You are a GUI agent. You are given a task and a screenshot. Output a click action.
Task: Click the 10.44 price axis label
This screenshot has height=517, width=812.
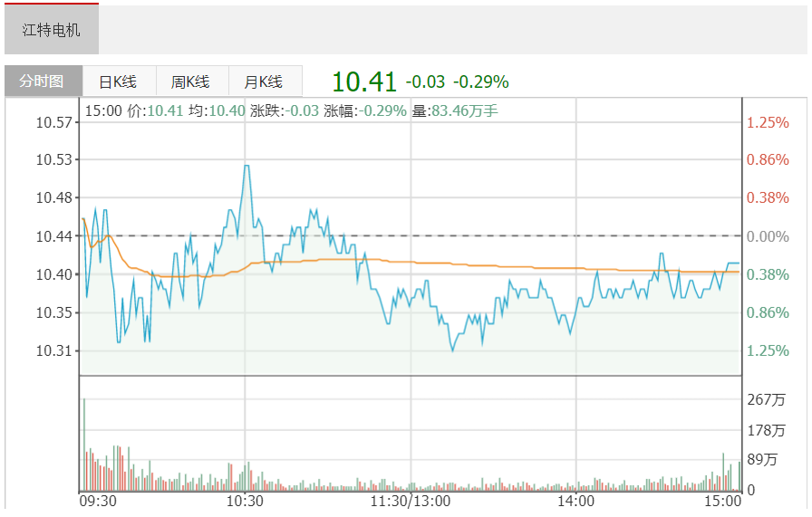[53, 236]
